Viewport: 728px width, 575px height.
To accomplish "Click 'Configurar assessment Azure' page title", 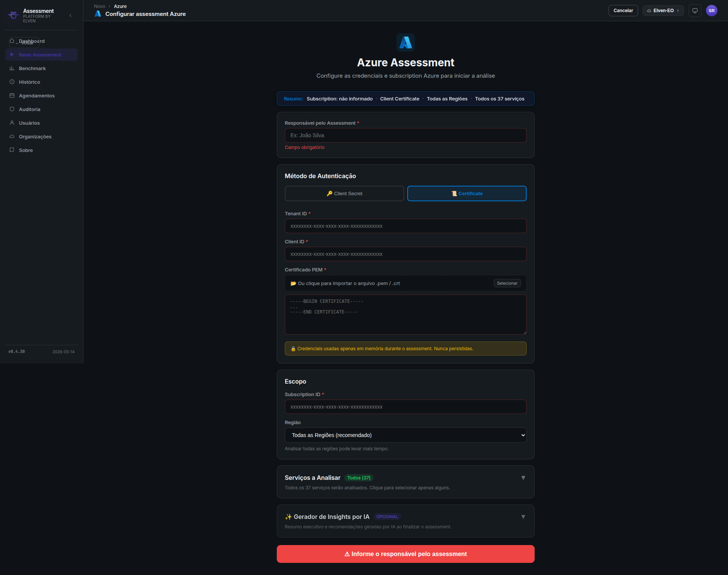I will pos(146,14).
